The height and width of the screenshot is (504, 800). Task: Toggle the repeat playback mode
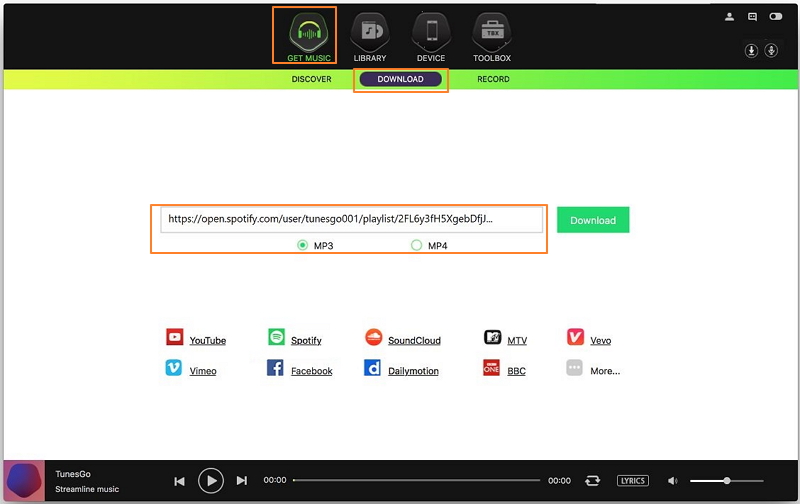(593, 481)
